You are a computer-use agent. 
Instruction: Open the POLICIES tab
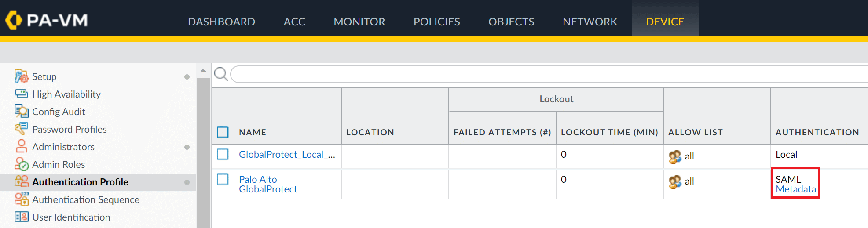(x=436, y=22)
